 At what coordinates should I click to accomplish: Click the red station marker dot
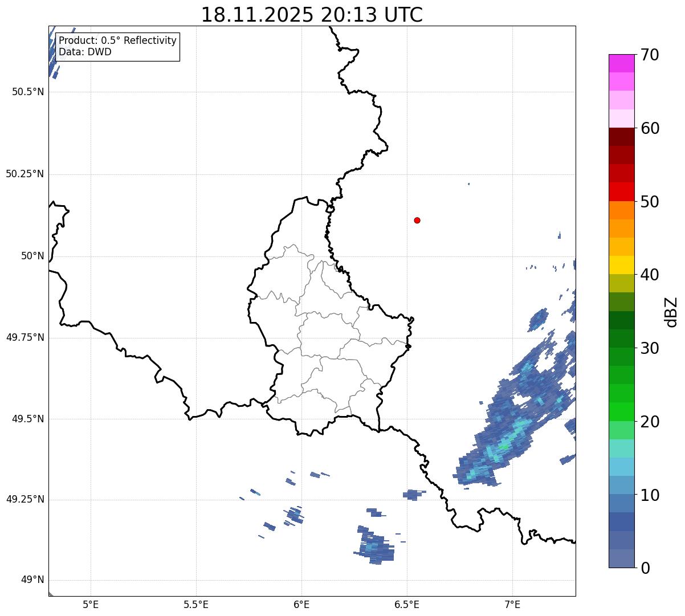coord(417,220)
